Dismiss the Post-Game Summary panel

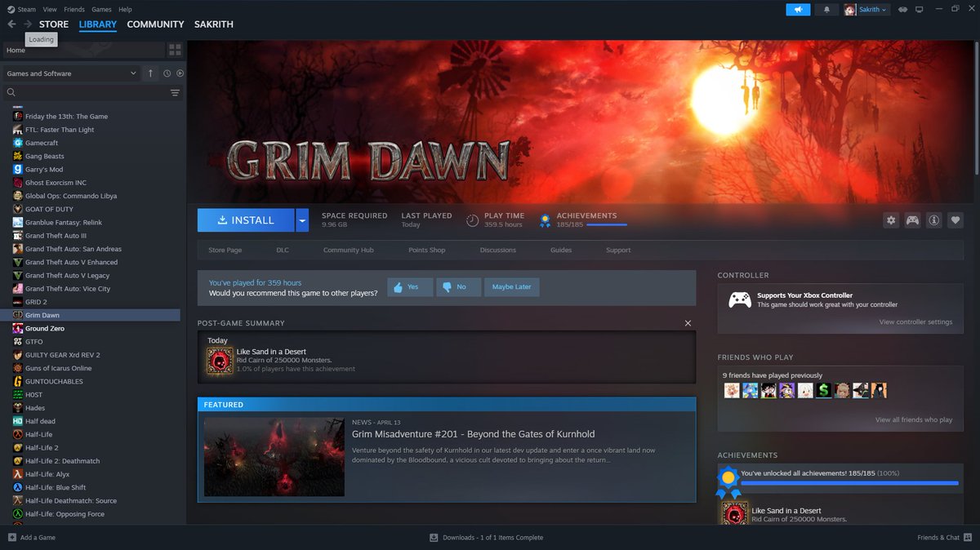click(688, 323)
